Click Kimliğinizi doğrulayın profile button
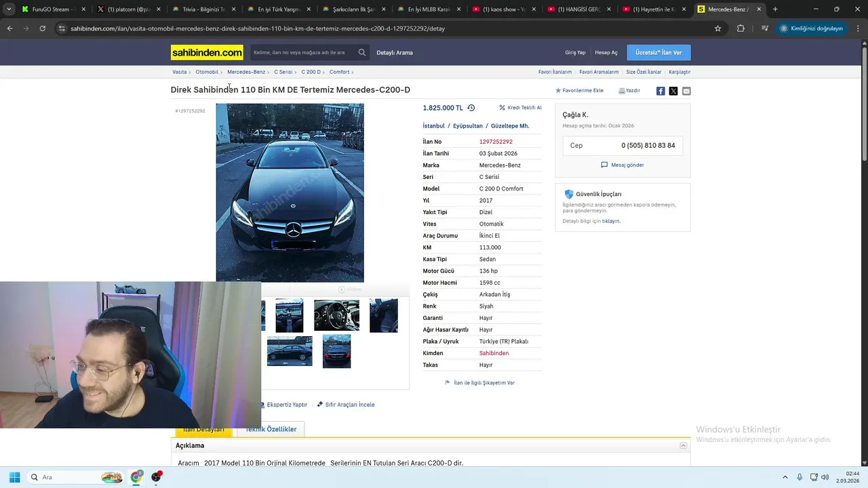This screenshot has width=868, height=488. 812,28
